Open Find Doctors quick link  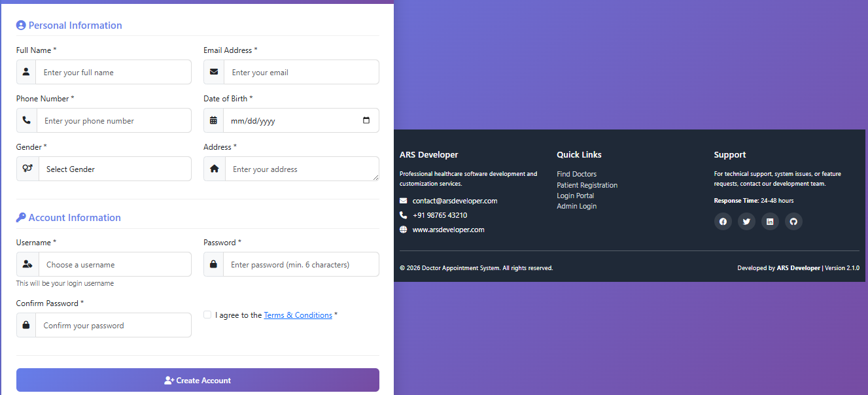576,174
